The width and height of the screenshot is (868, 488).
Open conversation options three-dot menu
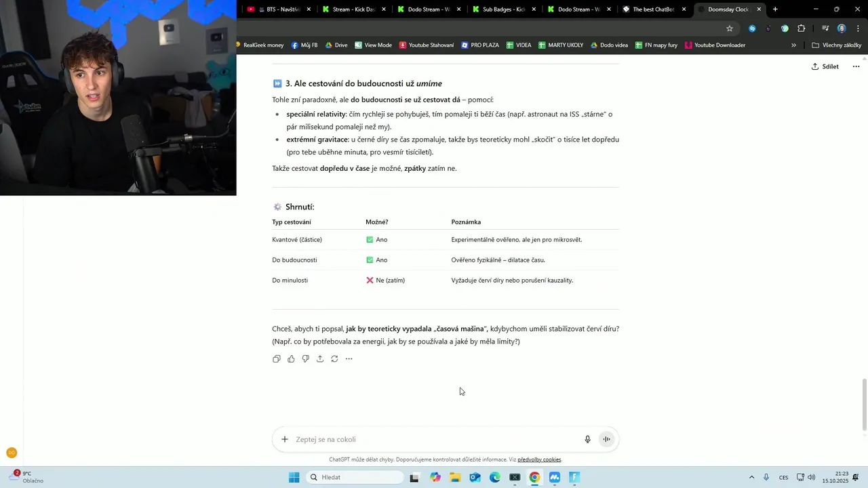856,66
